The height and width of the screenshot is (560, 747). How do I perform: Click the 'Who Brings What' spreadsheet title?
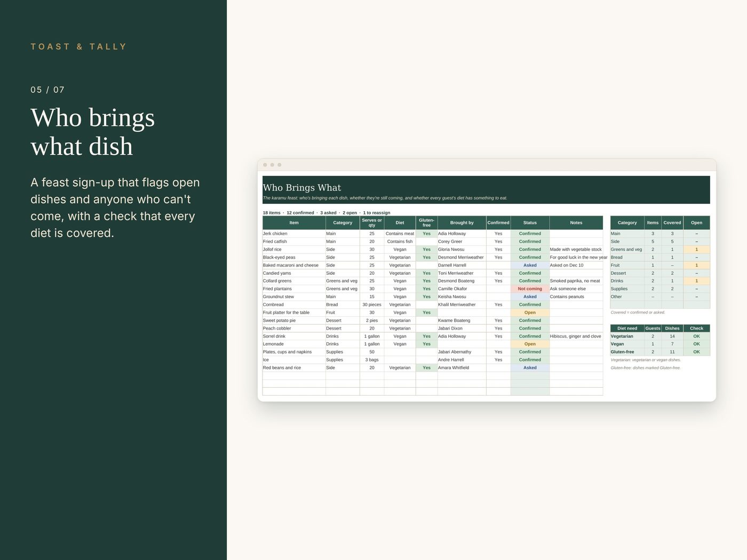tap(302, 188)
